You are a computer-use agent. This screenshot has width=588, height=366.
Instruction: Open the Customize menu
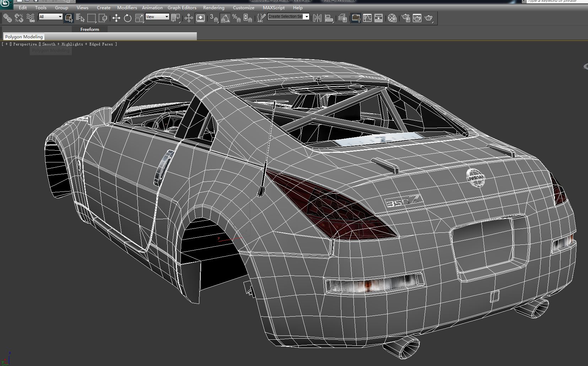pyautogui.click(x=244, y=7)
